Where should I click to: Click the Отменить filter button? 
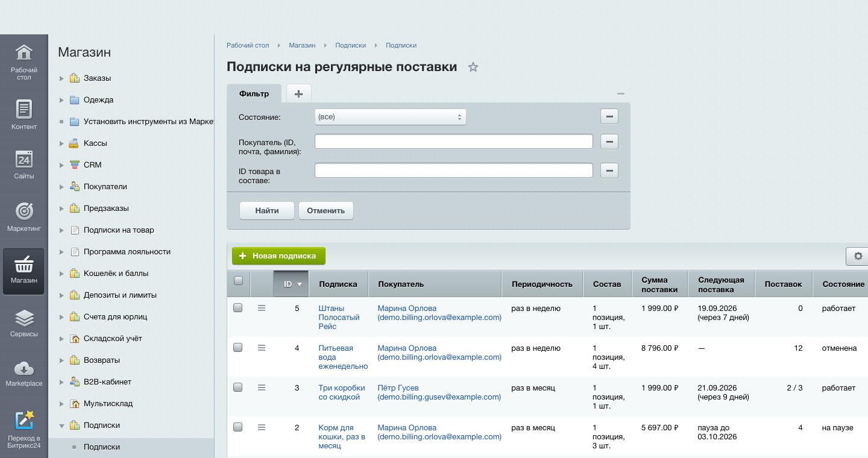pos(326,211)
